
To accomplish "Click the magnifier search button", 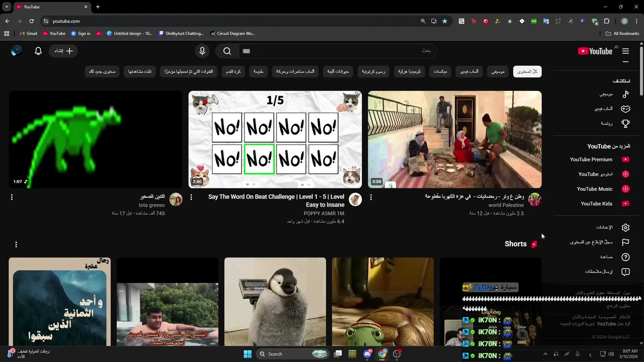I will [x=227, y=51].
